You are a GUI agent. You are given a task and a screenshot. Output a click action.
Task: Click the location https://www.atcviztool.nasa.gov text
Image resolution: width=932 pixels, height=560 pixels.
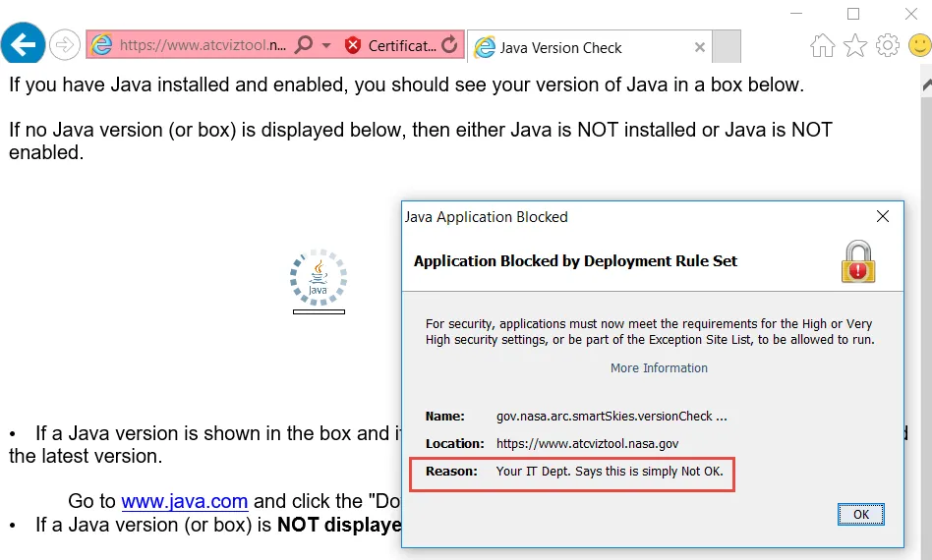point(587,444)
